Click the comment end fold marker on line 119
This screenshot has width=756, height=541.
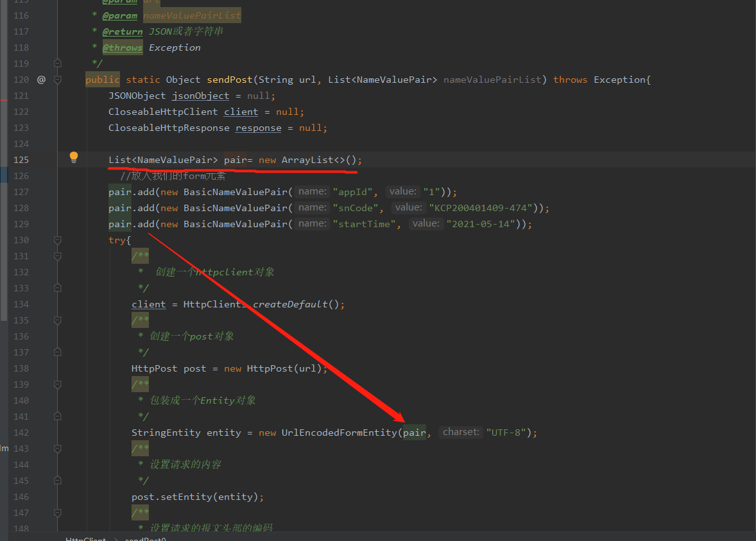(x=57, y=63)
